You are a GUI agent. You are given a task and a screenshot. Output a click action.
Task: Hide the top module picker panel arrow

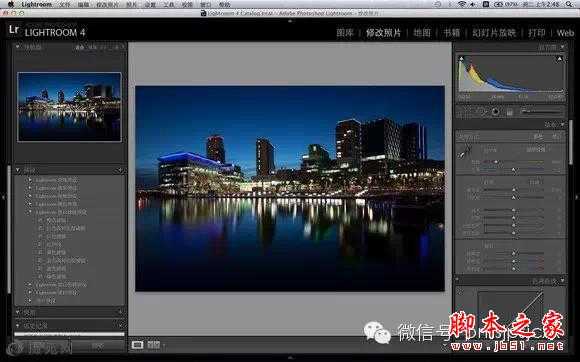point(290,21)
